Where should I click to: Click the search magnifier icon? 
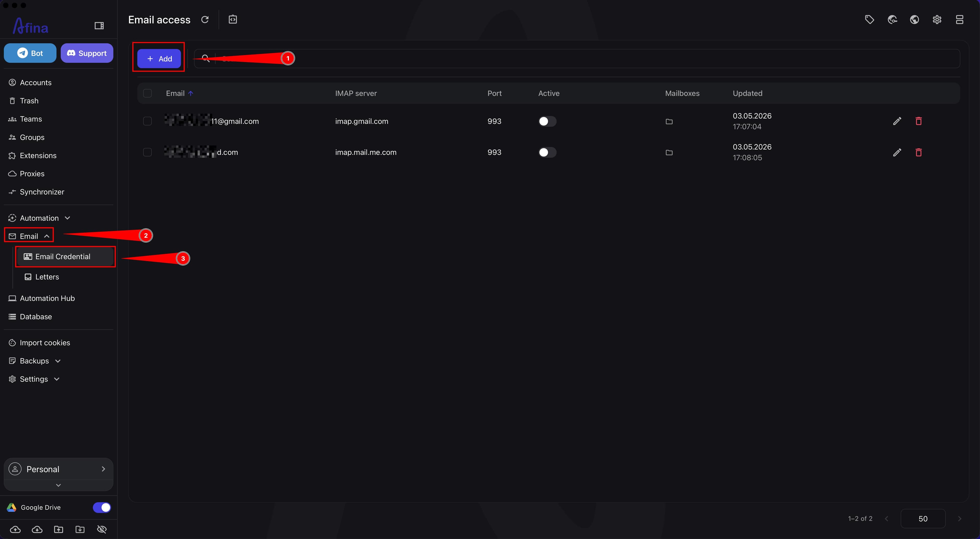pos(205,58)
